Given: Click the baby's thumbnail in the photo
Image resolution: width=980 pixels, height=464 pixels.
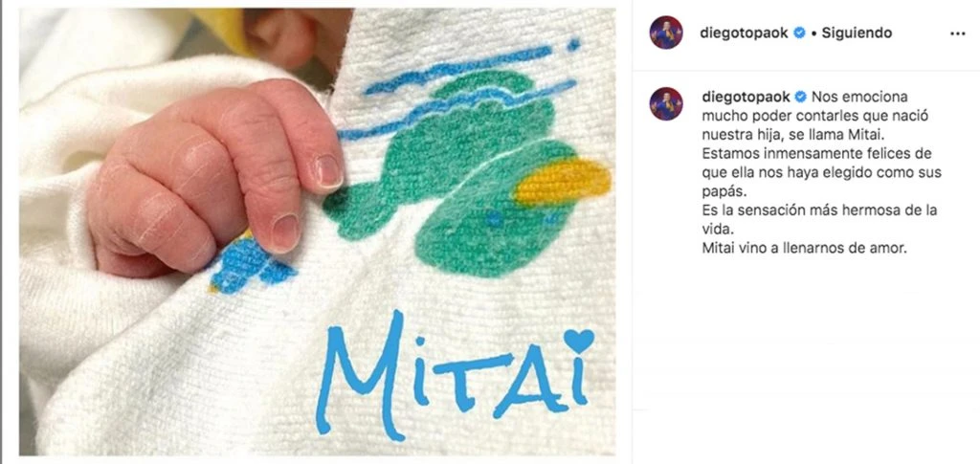Looking at the screenshot, I should pyautogui.click(x=329, y=170).
